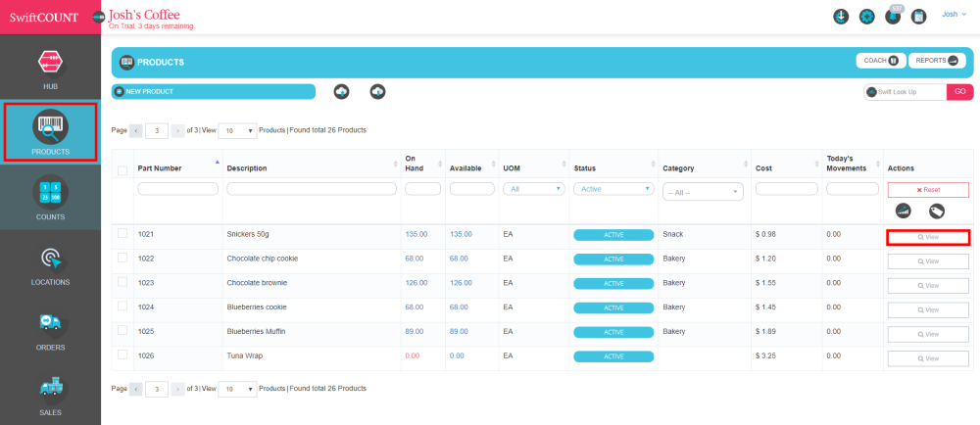This screenshot has height=425, width=980.
Task: Open the settings gear icon in header
Action: click(x=867, y=17)
